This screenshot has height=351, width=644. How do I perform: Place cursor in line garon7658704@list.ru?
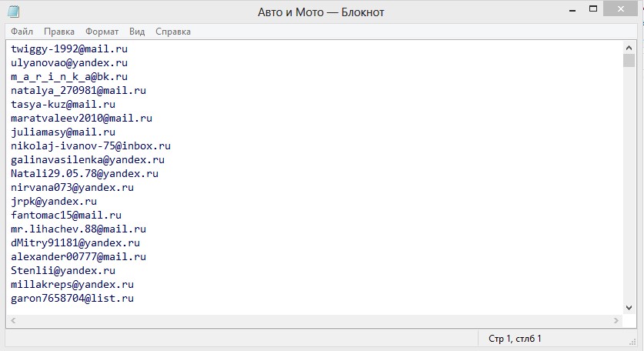point(72,299)
